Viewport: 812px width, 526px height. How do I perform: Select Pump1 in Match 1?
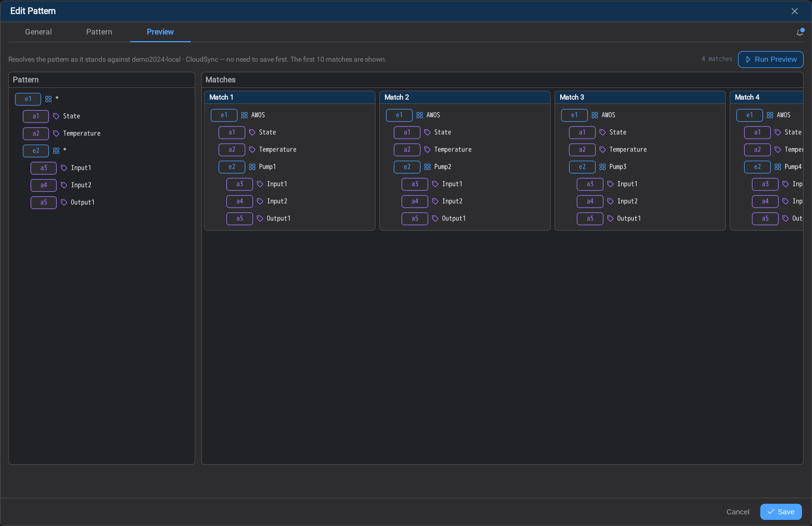(268, 167)
